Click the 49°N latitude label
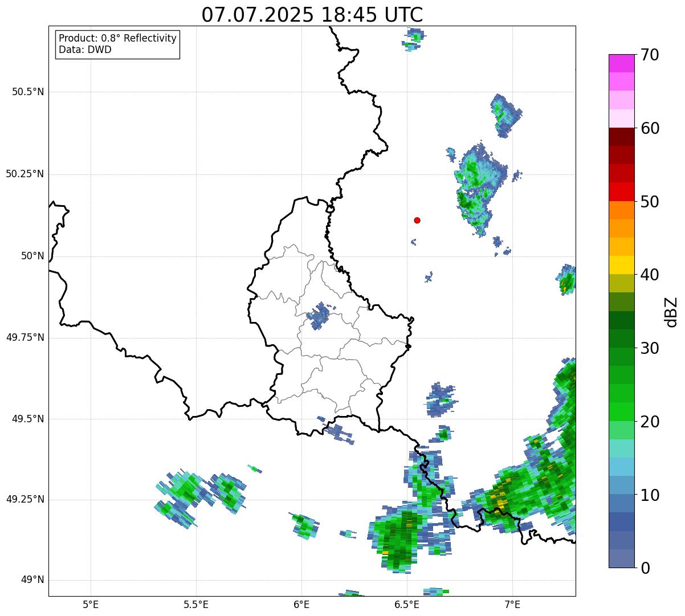The width and height of the screenshot is (685, 616). point(32,580)
